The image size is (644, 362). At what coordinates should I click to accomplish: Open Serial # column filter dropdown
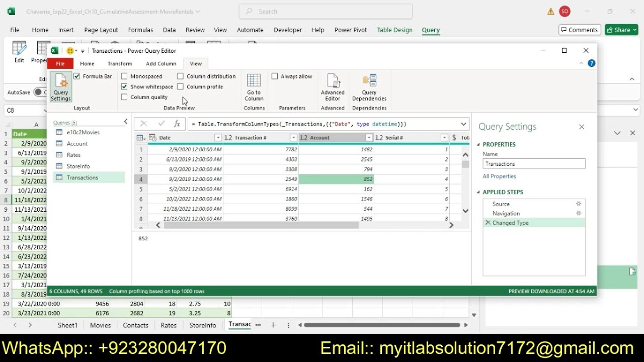click(444, 138)
